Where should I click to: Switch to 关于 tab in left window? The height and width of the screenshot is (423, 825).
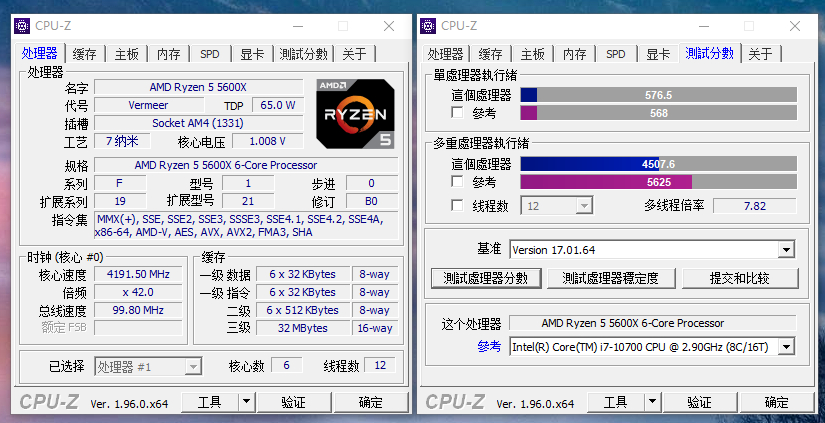tap(354, 54)
